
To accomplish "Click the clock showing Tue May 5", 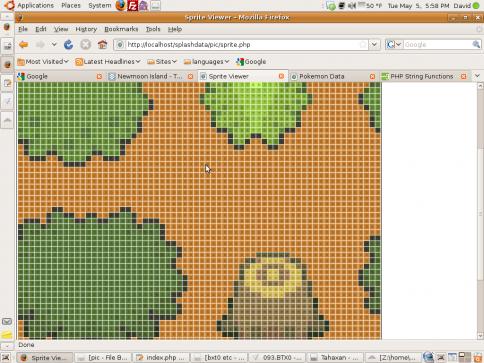I will (418, 5).
